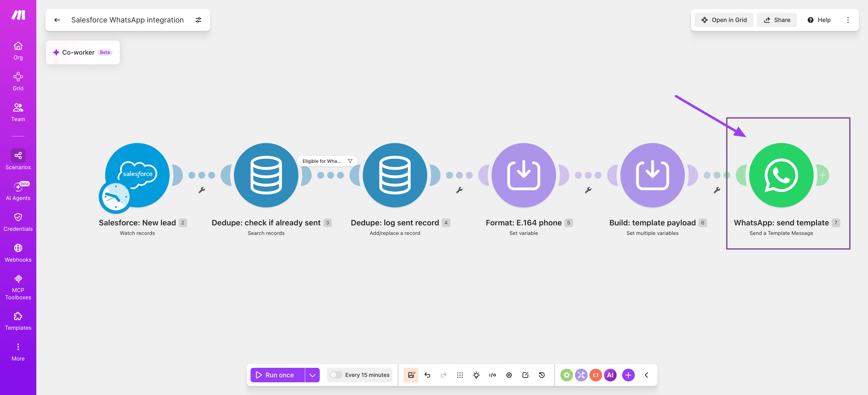Click the Make logo in the sidebar
The image size is (868, 395).
pos(18,15)
